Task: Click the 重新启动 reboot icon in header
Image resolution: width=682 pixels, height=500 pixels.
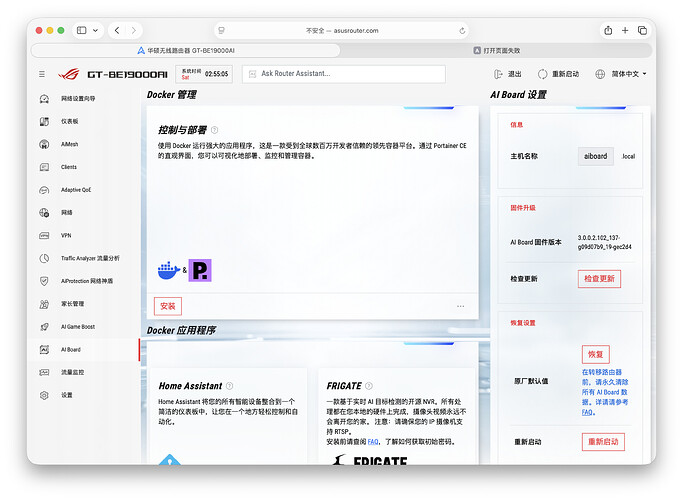Action: 542,74
